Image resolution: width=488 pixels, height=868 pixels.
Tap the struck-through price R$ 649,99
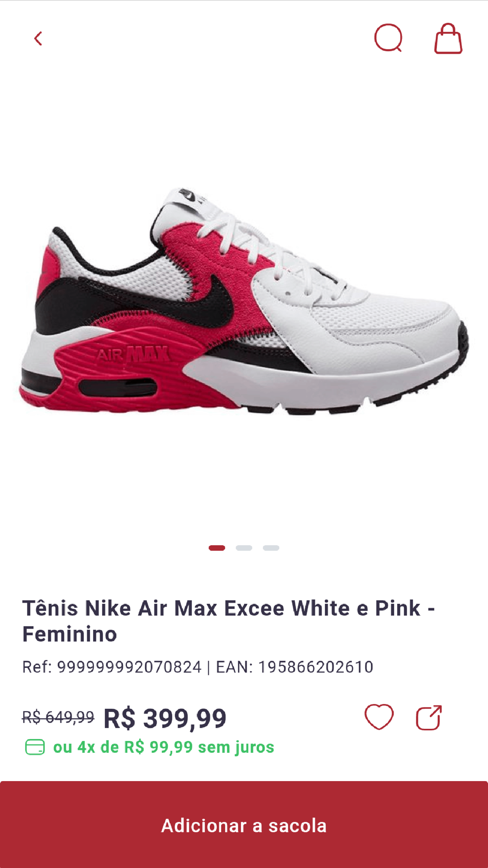point(58,717)
